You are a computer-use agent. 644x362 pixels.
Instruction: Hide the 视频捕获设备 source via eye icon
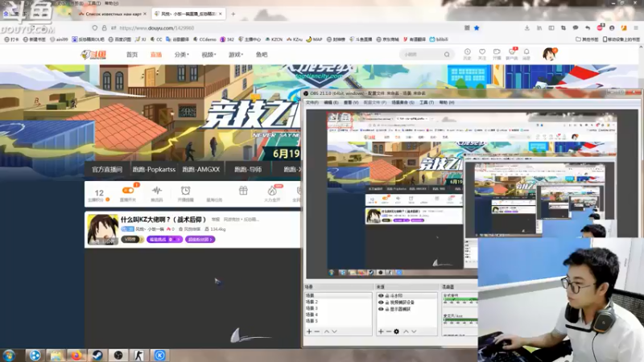(381, 302)
